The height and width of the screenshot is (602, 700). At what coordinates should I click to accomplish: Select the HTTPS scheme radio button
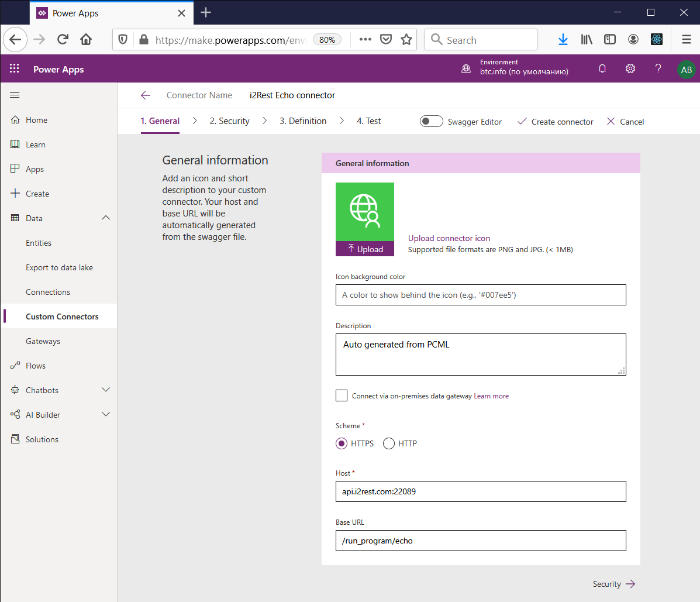pos(342,443)
